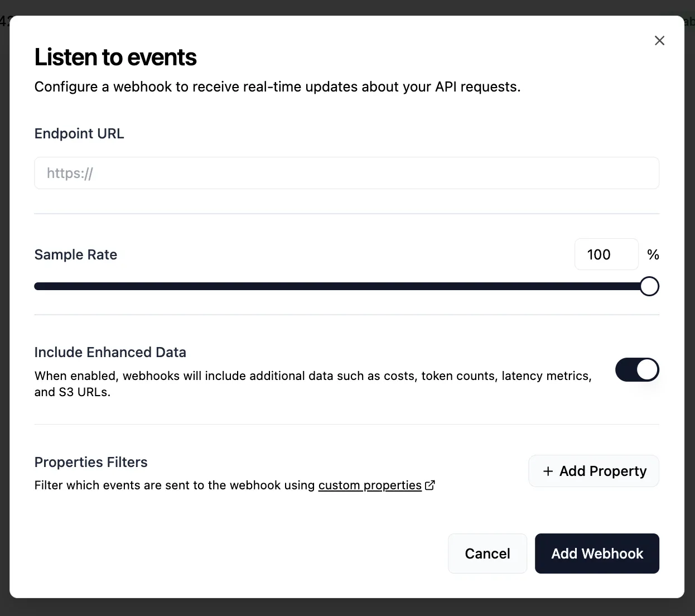The image size is (695, 616).
Task: Open the custom properties documentation link
Action: pos(369,485)
